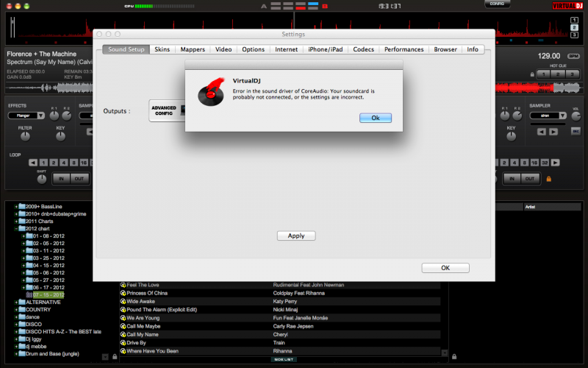Expand the COUNTRY folder
This screenshot has height=368, width=588.
click(16, 310)
